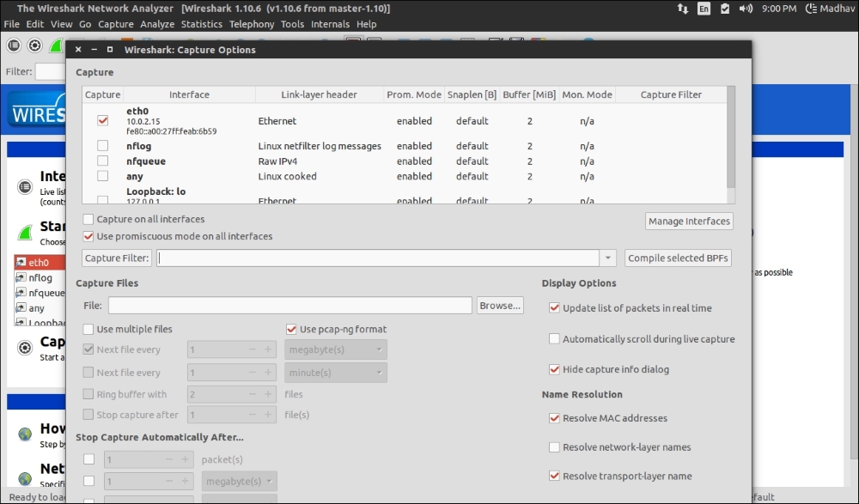Open the minute(s) unit dropdown
This screenshot has height=504, width=859.
click(x=336, y=373)
